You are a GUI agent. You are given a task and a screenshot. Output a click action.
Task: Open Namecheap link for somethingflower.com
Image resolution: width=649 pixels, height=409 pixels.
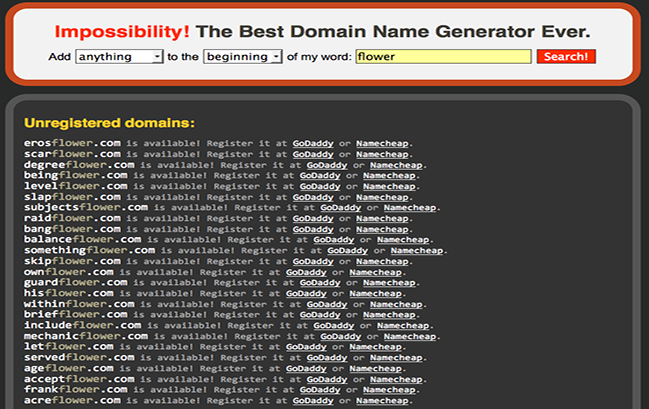[417, 250]
